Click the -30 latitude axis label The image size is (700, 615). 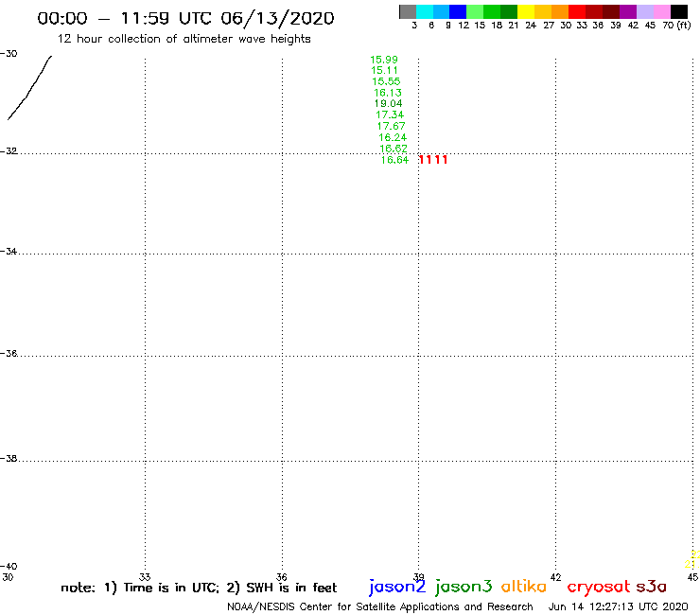coord(9,54)
